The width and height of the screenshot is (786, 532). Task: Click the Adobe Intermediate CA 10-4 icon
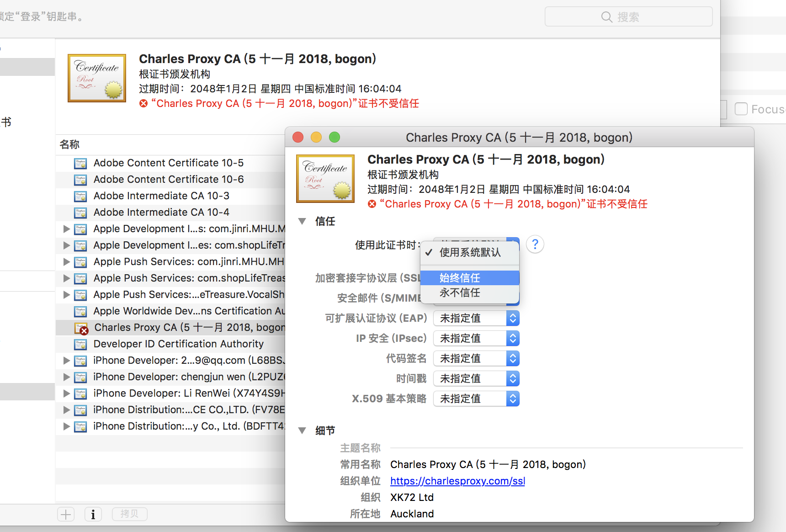tap(80, 213)
